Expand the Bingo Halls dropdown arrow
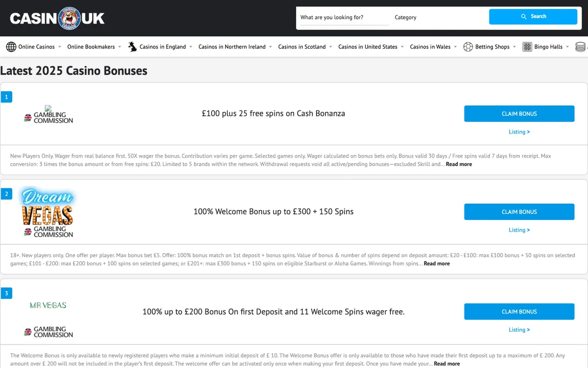This screenshot has width=588, height=368. point(567,47)
